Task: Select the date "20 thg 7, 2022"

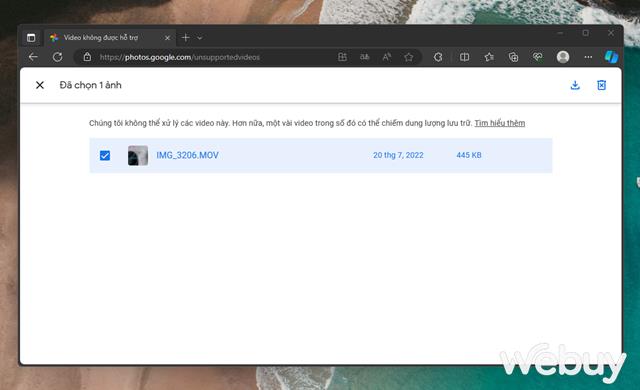Action: (x=398, y=155)
